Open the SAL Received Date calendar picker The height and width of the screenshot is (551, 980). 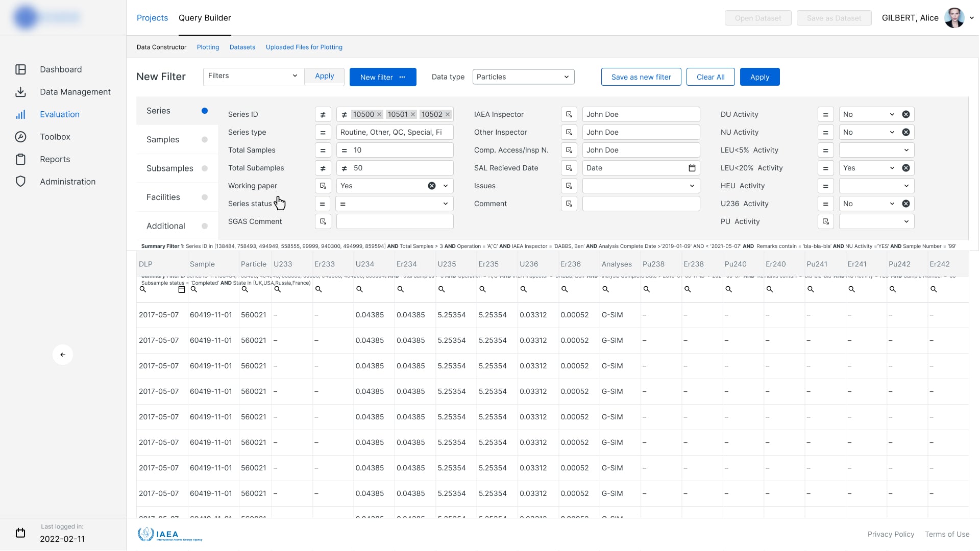(x=692, y=168)
